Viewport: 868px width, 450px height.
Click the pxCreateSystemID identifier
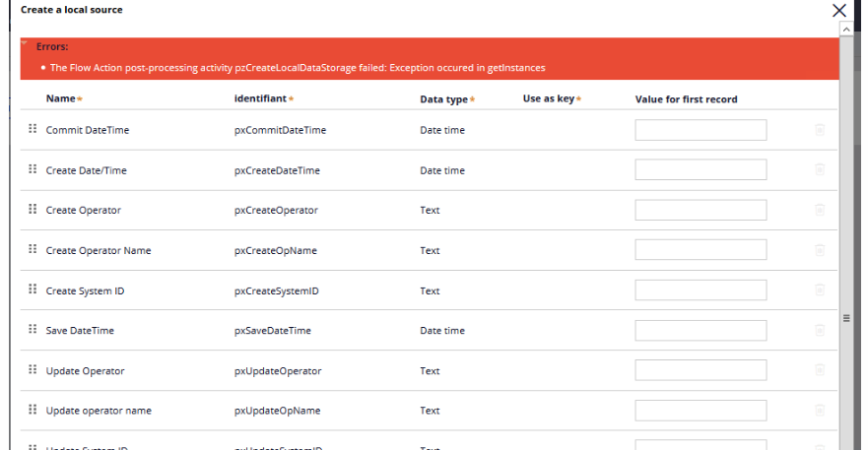[x=276, y=291]
